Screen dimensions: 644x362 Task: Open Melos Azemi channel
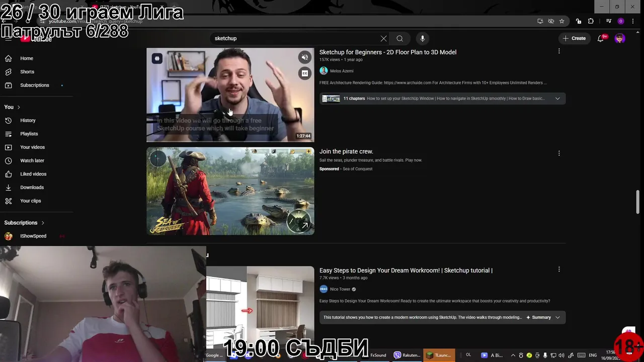tap(342, 71)
